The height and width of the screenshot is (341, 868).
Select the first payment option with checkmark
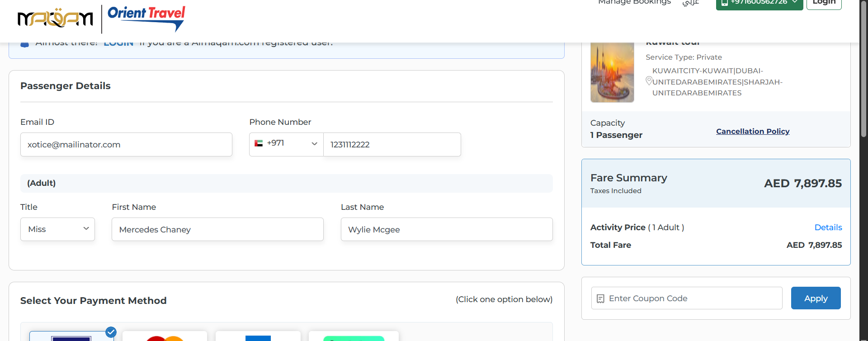[x=71, y=336]
